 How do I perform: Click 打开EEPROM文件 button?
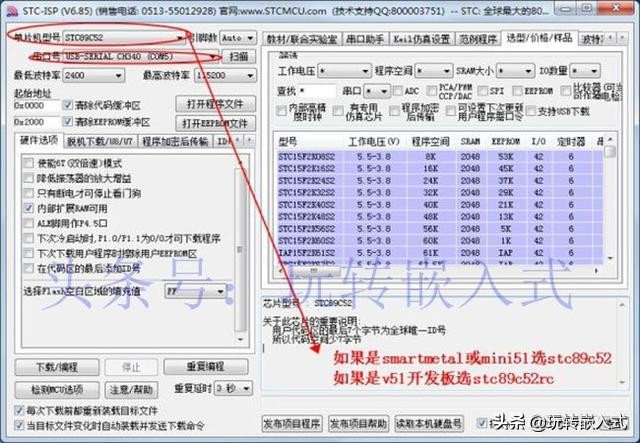(216, 123)
